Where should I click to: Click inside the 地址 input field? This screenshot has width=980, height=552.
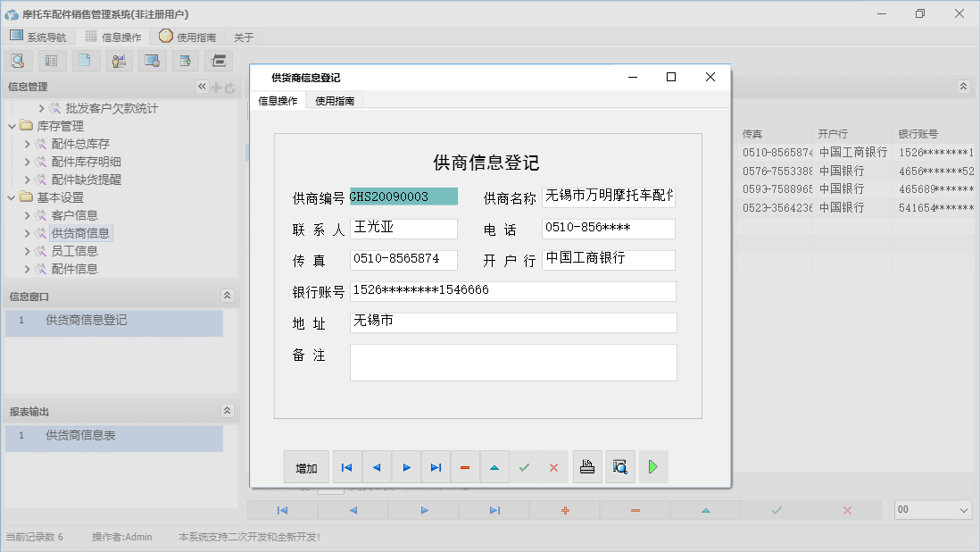tap(513, 323)
